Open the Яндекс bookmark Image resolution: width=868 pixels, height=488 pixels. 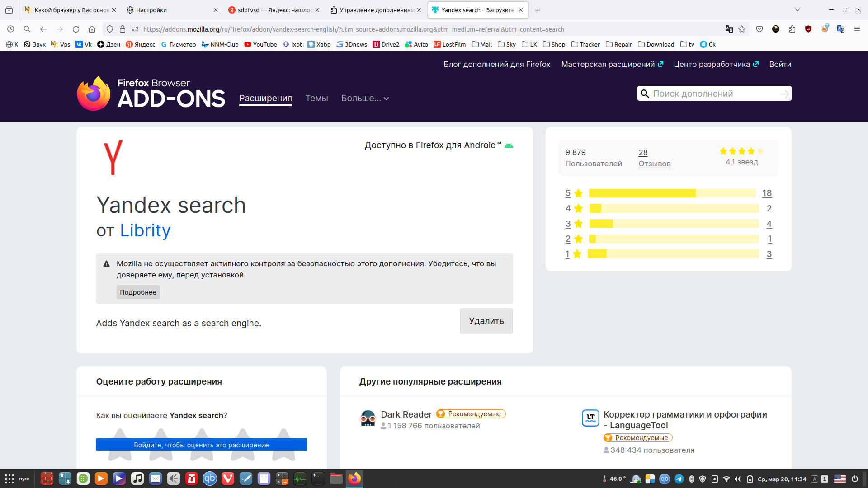(x=140, y=44)
